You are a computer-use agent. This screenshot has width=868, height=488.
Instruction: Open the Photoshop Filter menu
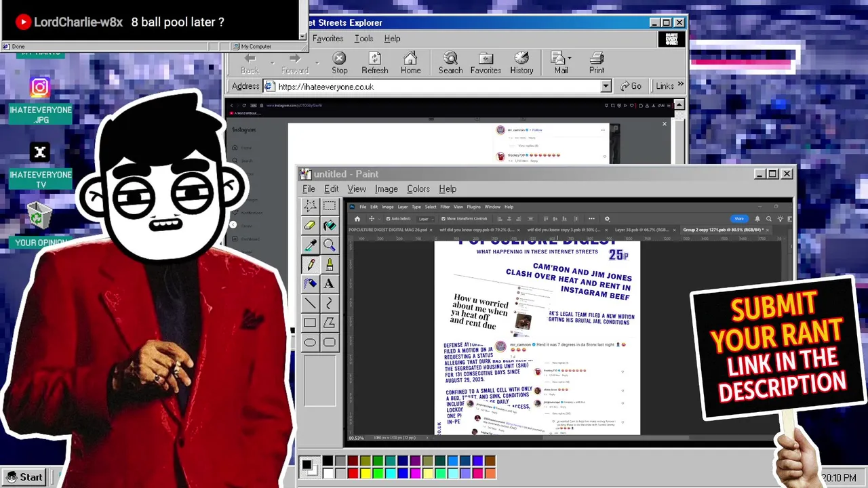[x=445, y=207]
